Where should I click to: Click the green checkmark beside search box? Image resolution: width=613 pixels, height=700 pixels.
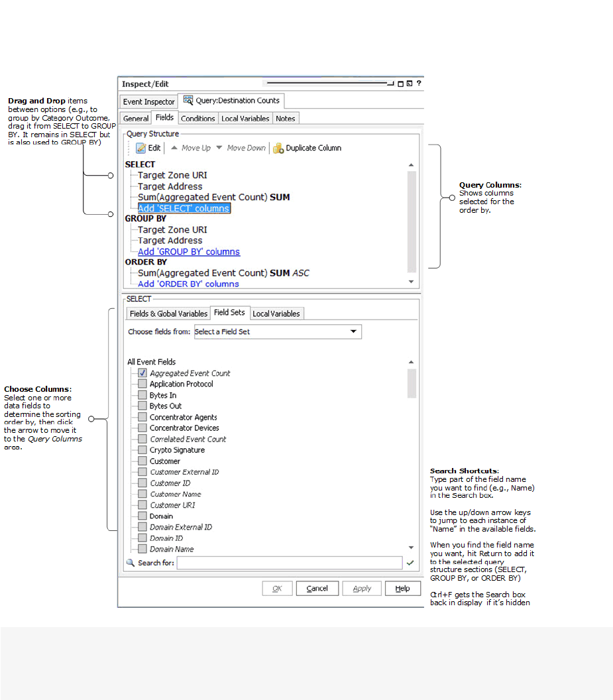coord(410,563)
